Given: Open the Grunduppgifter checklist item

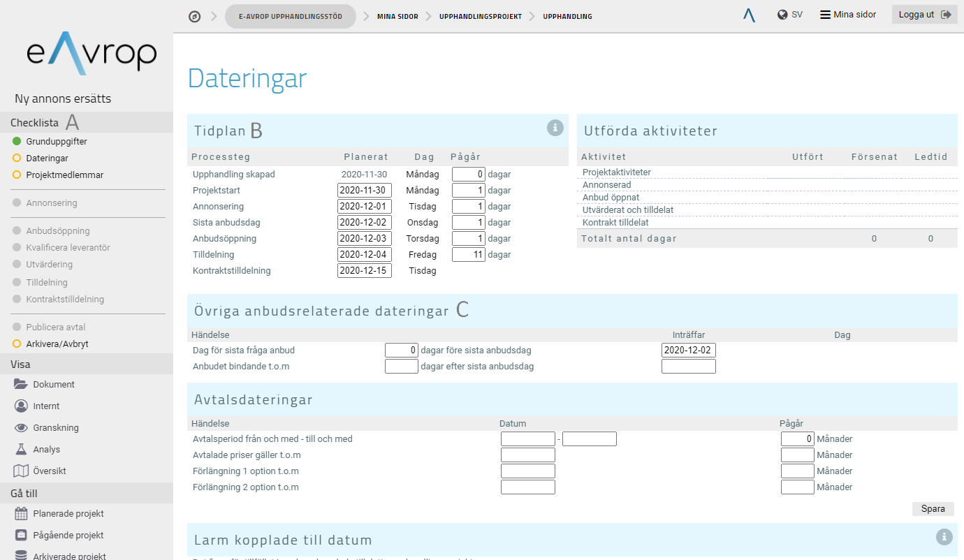Looking at the screenshot, I should 57,141.
